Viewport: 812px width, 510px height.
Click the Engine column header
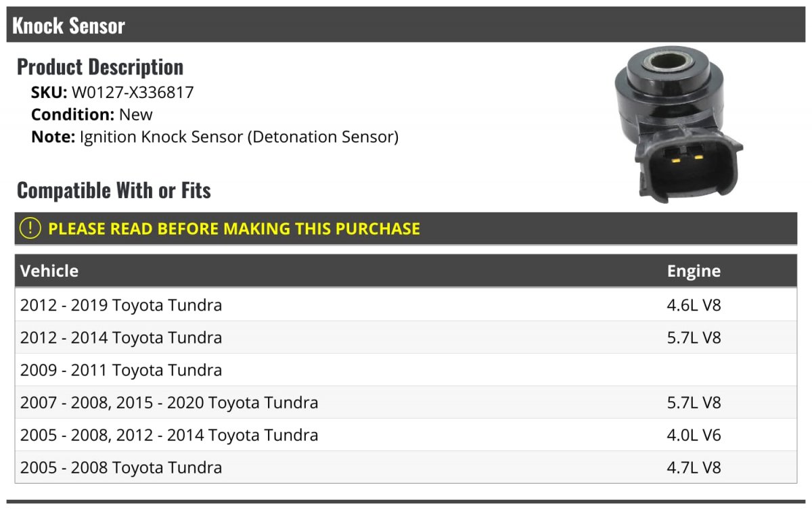[x=694, y=271]
